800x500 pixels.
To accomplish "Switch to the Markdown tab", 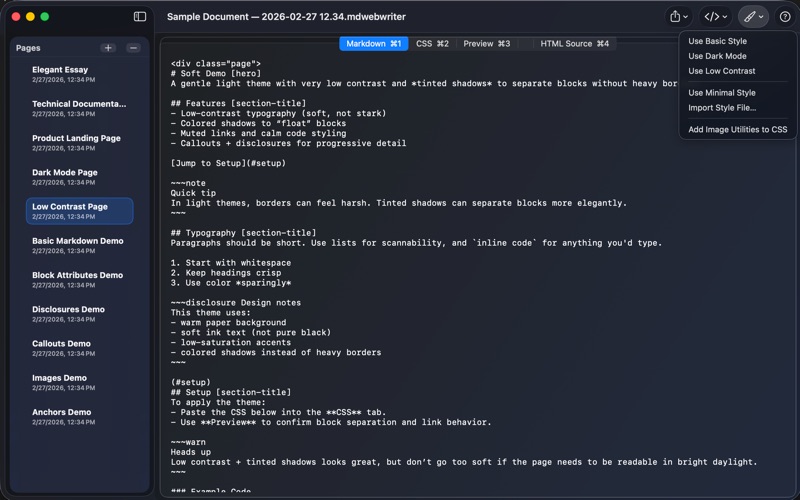I will point(373,44).
